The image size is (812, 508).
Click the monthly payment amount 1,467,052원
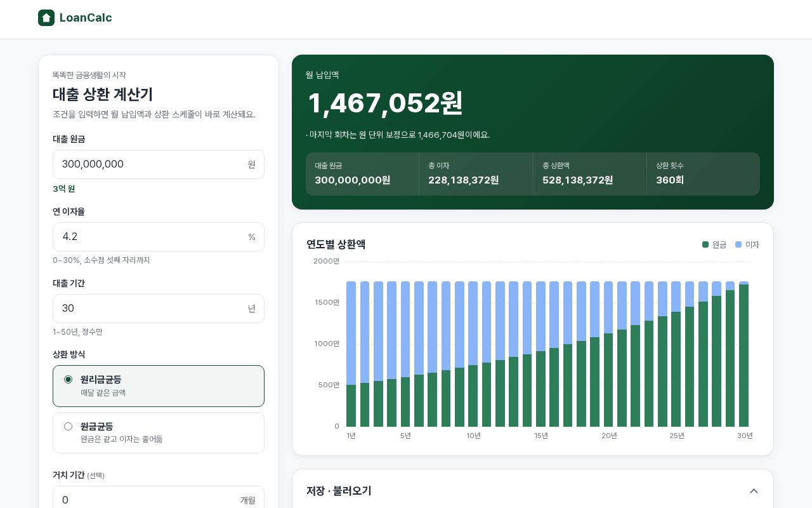[385, 104]
